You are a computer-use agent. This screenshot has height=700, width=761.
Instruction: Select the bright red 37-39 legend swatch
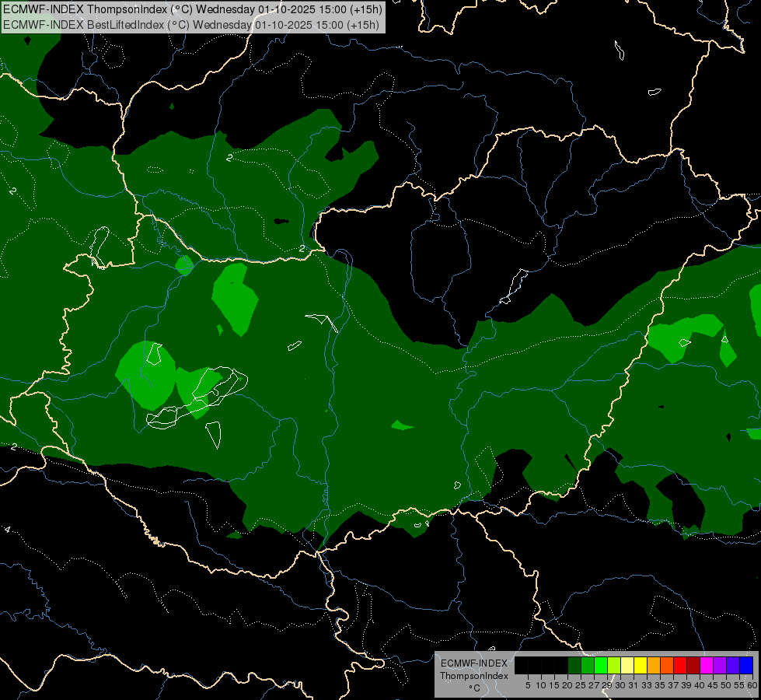[680, 665]
